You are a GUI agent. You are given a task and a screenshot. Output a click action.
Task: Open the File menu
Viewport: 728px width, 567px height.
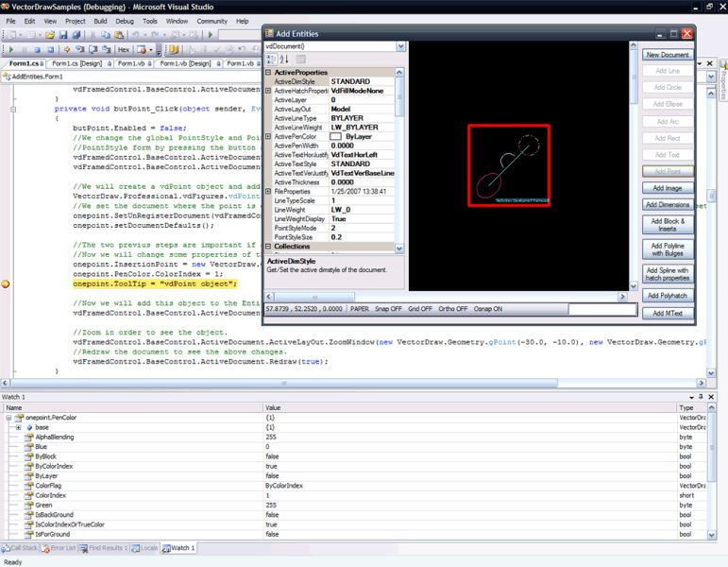[10, 21]
